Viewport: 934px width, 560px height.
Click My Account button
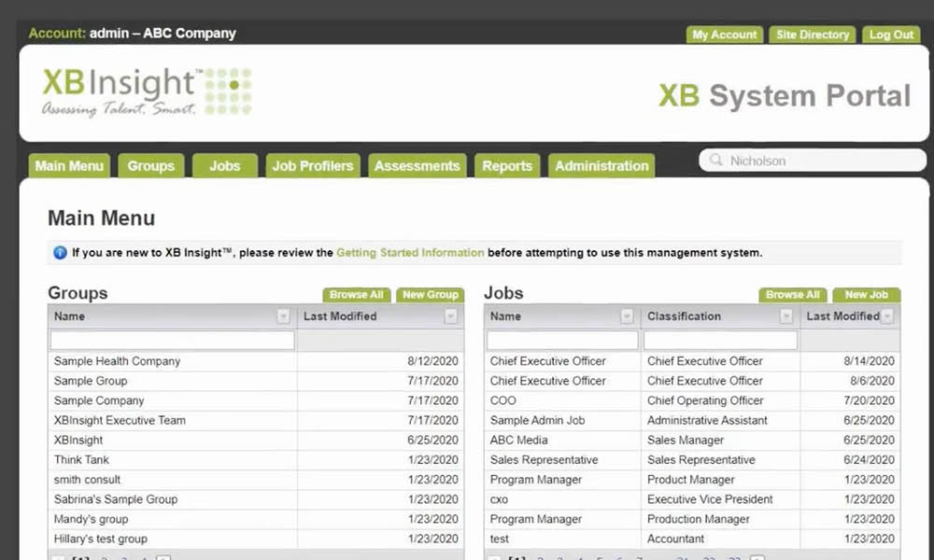(x=725, y=35)
